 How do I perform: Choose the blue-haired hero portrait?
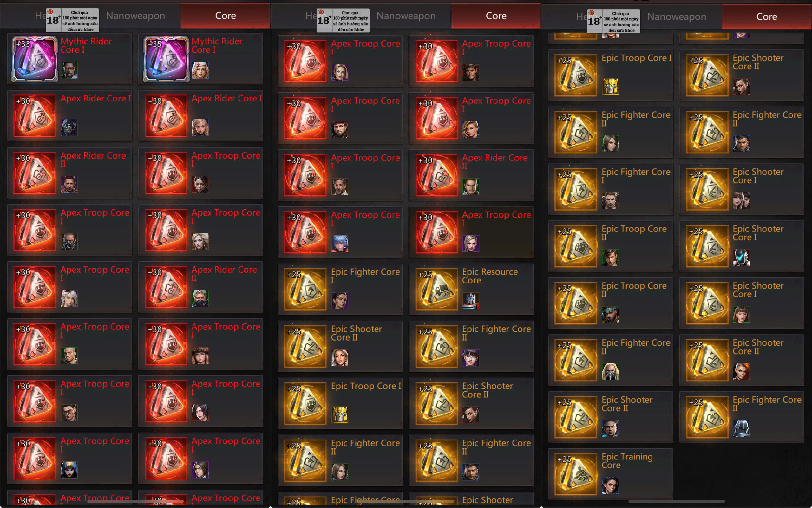(339, 244)
